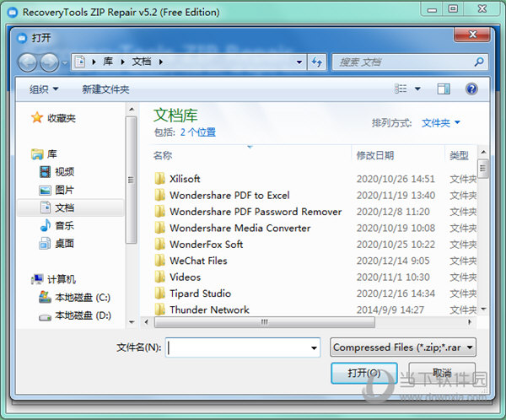
Task: Toggle the preview pane icon
Action: (444, 89)
